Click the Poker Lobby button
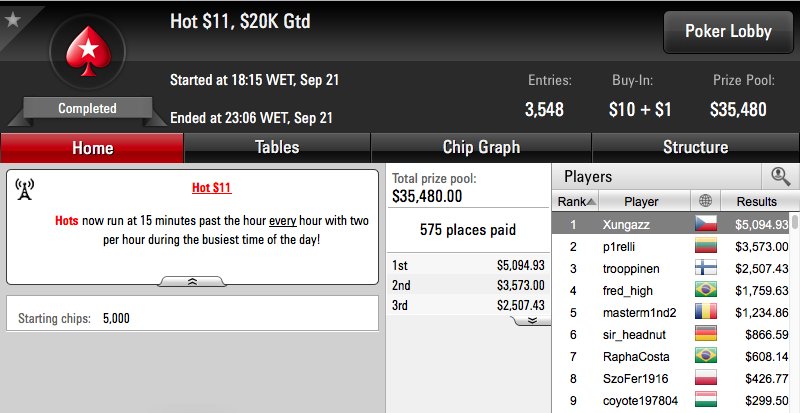The width and height of the screenshot is (800, 413). pyautogui.click(x=728, y=32)
